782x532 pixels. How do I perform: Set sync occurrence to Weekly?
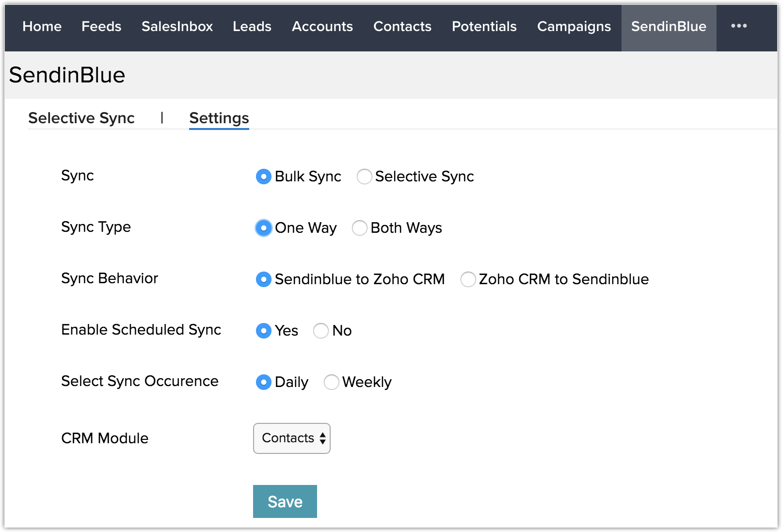click(x=331, y=382)
